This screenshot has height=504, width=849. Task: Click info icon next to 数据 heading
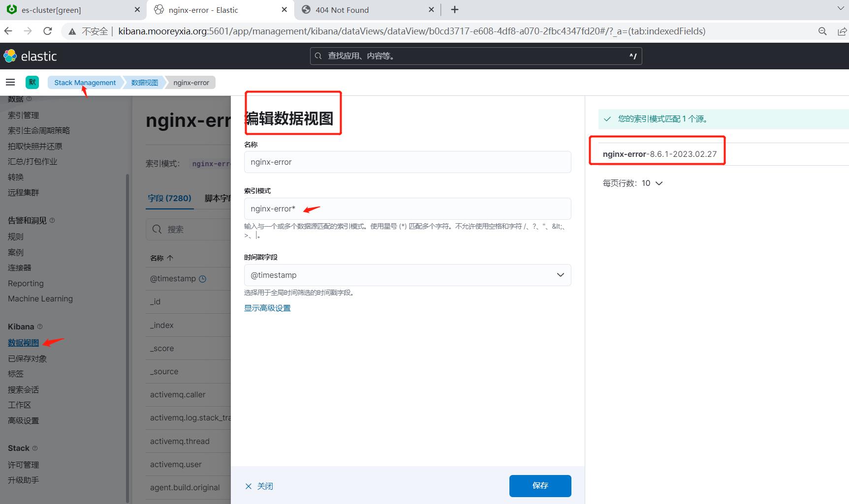click(x=29, y=99)
